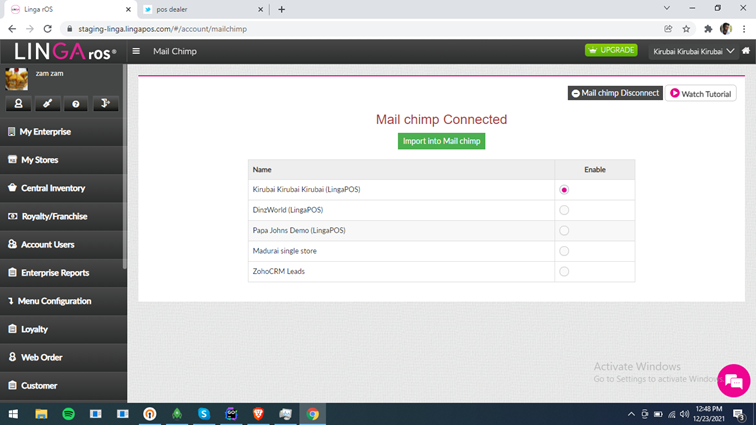The image size is (756, 425).
Task: Open Enterprise Reports menu
Action: 63,273
